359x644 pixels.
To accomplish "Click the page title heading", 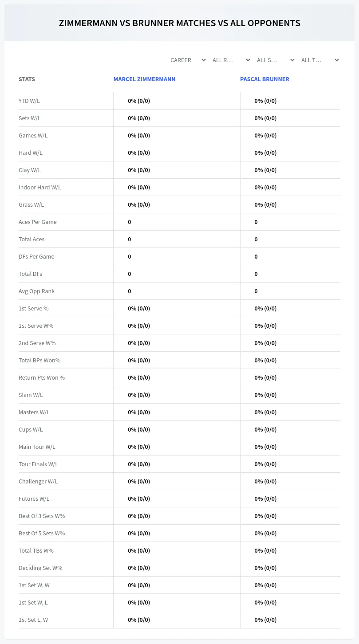I will (179, 23).
